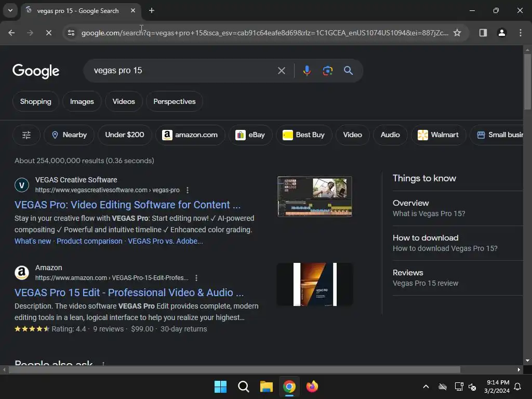Expand Overview: What is Vegas Pro 15?
532x399 pixels.
click(x=458, y=208)
